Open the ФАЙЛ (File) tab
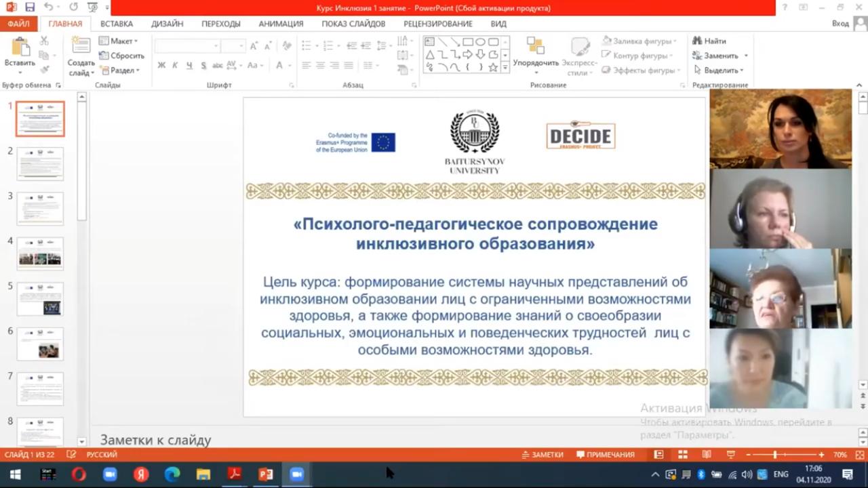This screenshot has width=868, height=488. 18,24
